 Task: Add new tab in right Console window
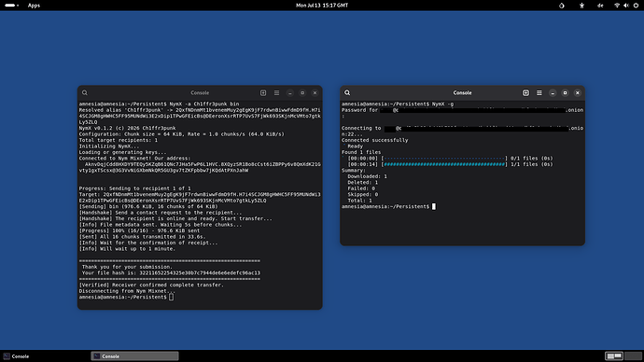[x=525, y=92]
